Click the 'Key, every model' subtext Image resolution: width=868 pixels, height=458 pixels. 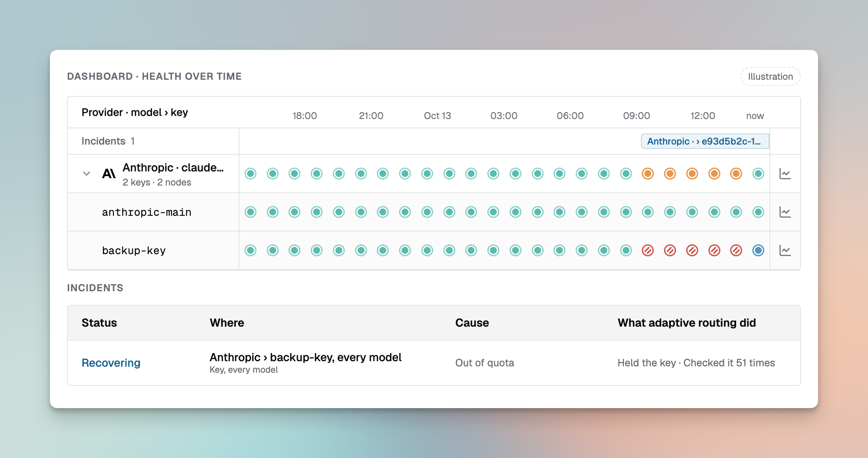(x=244, y=370)
